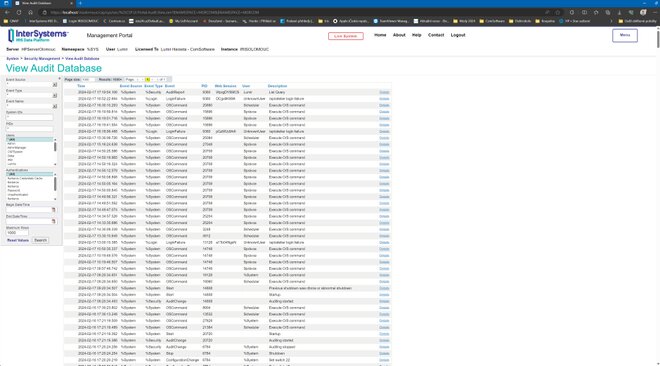Click the InterSystems logo
Screen dimensions: 660x366
pyautogui.click(x=38, y=35)
